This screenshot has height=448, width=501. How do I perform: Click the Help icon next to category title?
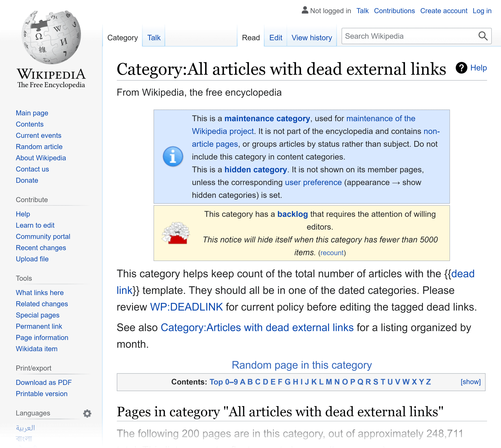coord(462,68)
